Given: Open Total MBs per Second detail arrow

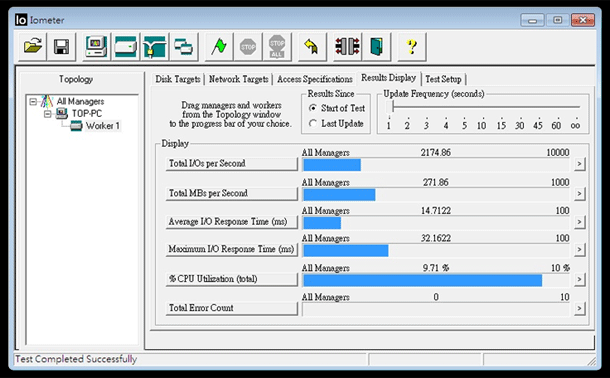Looking at the screenshot, I should tap(579, 193).
